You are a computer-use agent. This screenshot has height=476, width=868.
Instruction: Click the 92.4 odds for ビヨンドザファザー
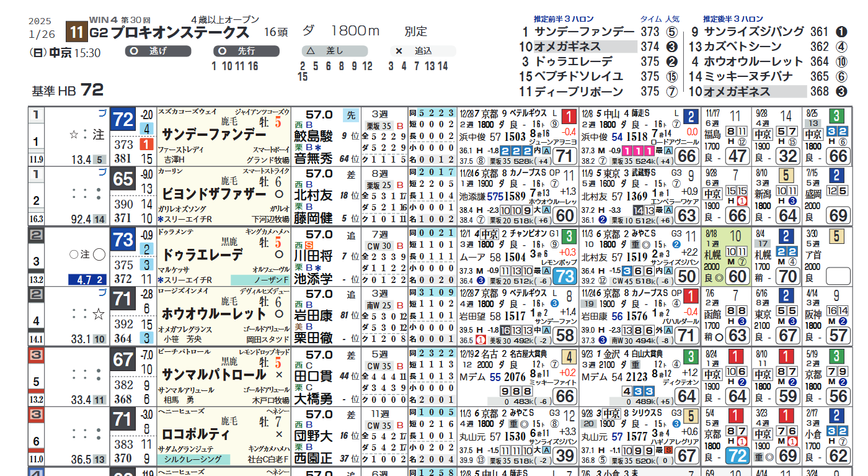pos(81,219)
